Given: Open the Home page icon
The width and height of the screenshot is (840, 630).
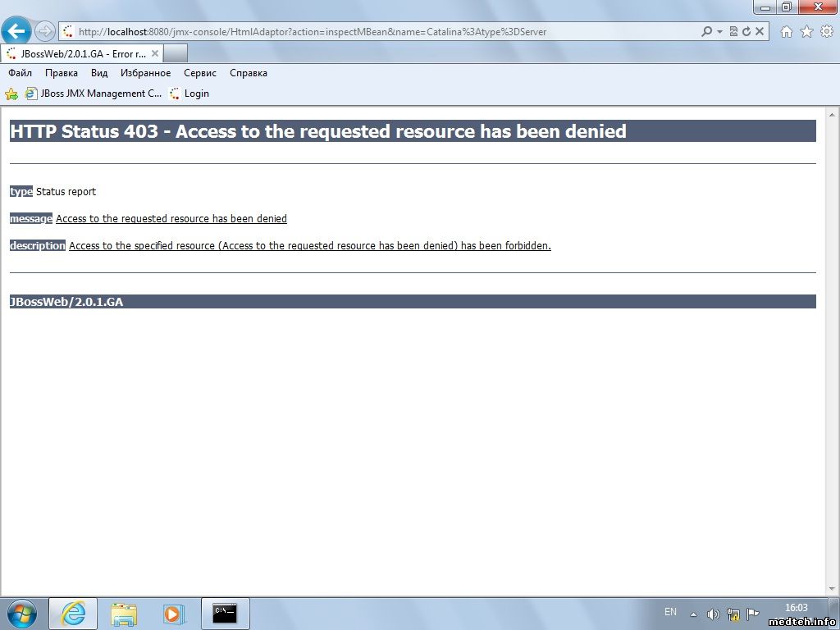Looking at the screenshot, I should 786,32.
